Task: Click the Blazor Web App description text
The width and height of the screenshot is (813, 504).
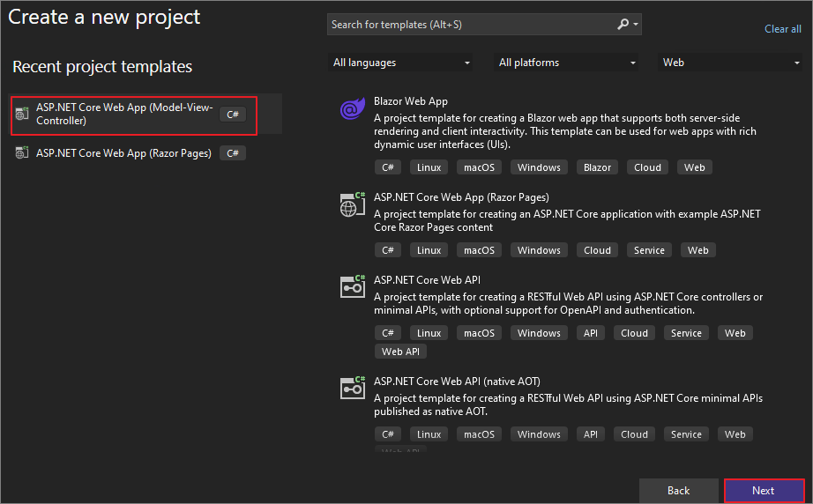Action: [565, 131]
